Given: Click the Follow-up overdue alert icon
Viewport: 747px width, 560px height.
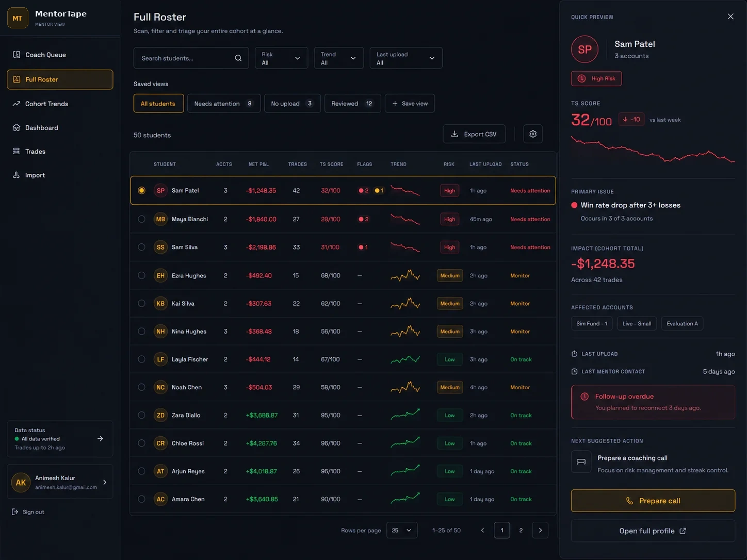Looking at the screenshot, I should click(x=584, y=397).
